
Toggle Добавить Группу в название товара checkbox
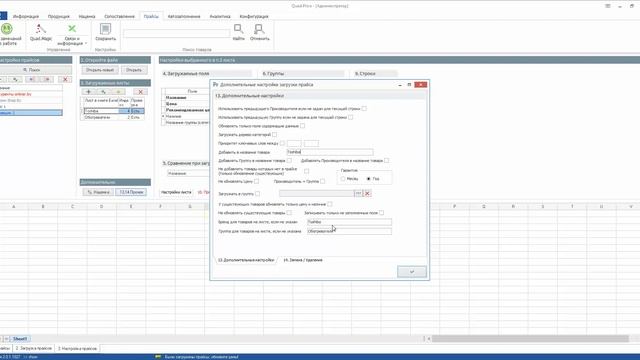[x=289, y=160]
